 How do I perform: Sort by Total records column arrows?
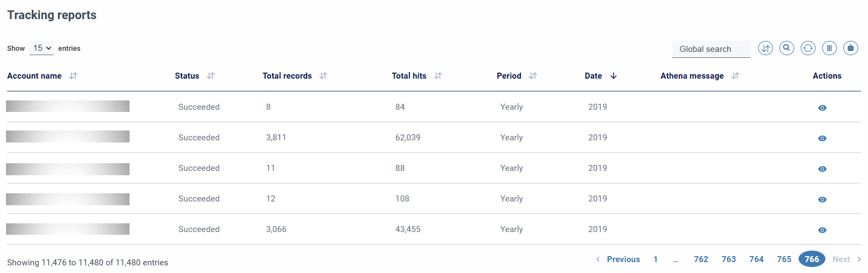[x=323, y=76]
